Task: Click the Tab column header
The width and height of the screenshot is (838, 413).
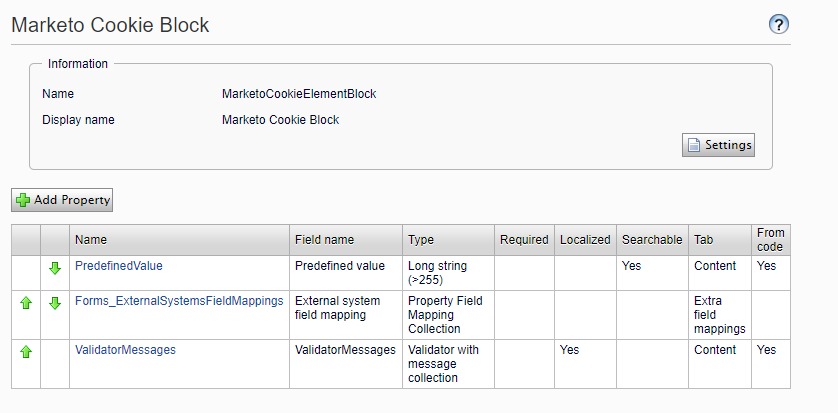Action: point(704,240)
